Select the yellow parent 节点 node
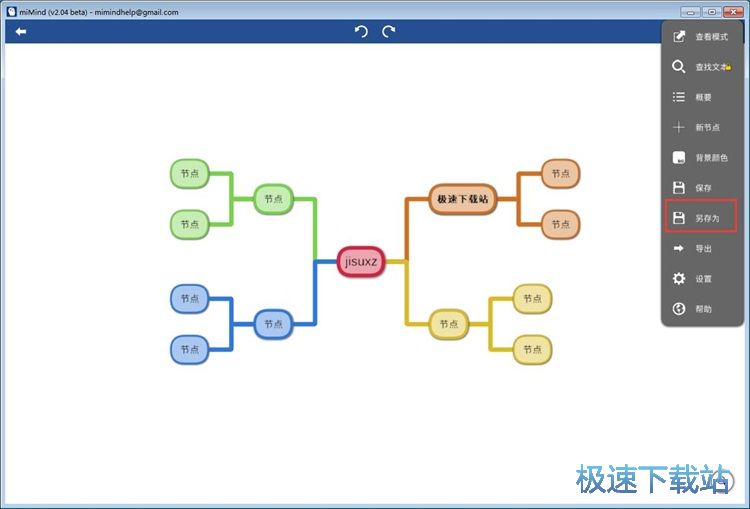This screenshot has height=509, width=750. [x=449, y=324]
